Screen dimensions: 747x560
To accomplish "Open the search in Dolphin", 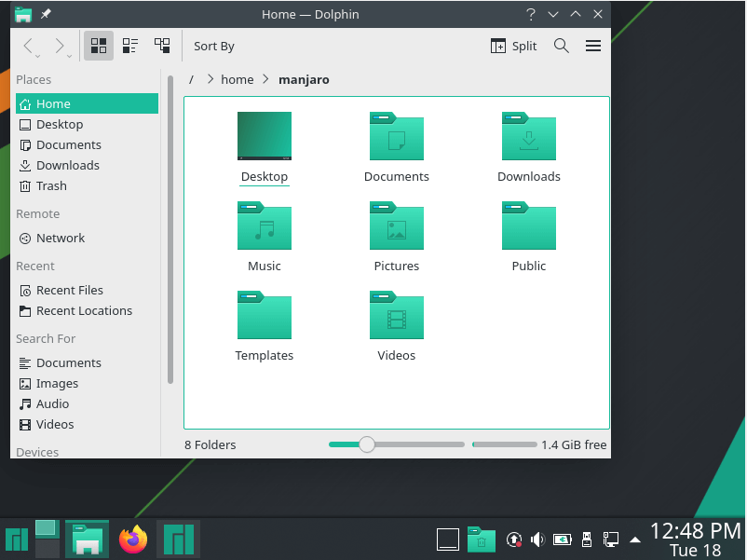I will pyautogui.click(x=561, y=45).
